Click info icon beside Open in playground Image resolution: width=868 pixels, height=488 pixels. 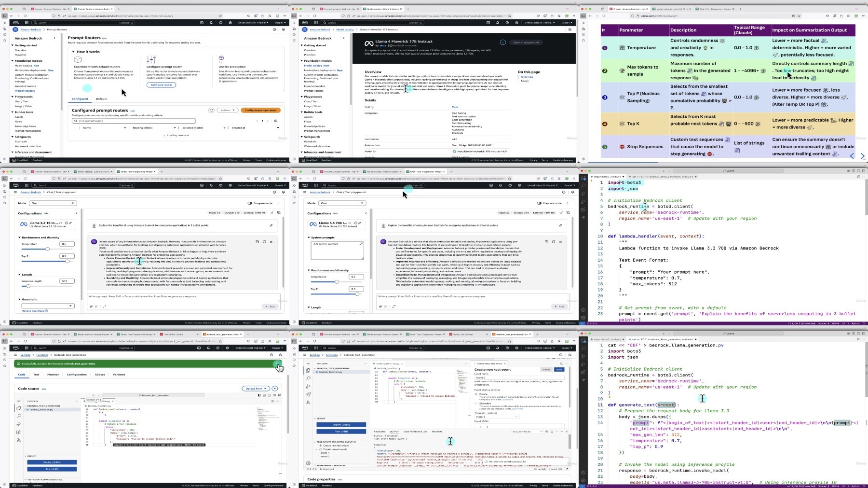503,42
